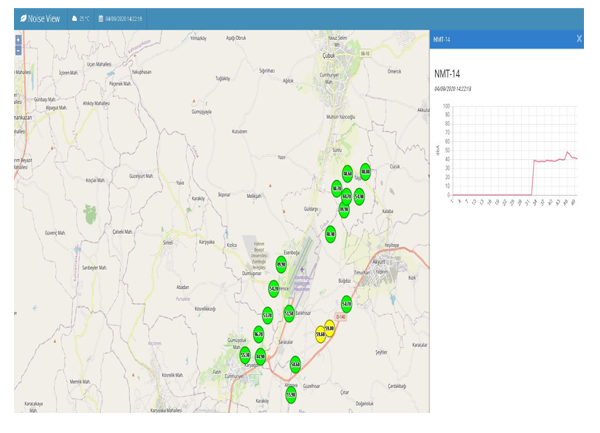Click the Sirkeli label on map
This screenshot has width=600, height=433.
[x=168, y=243]
